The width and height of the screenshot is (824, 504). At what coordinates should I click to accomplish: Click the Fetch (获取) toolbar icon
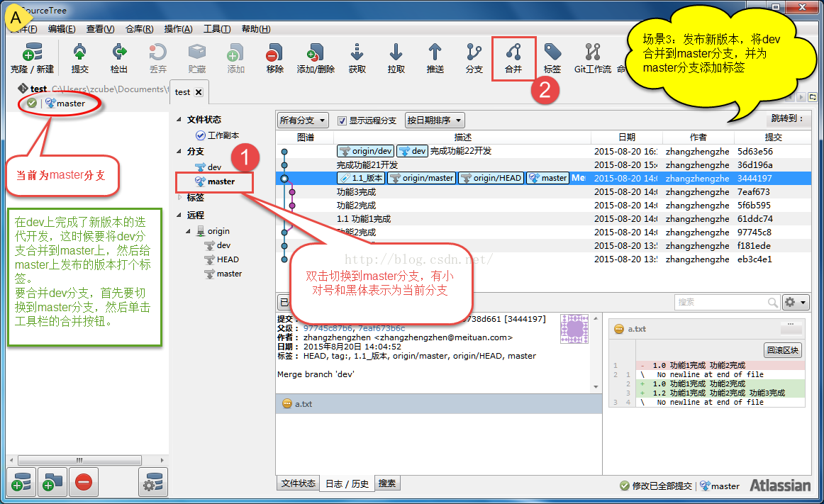[x=357, y=58]
